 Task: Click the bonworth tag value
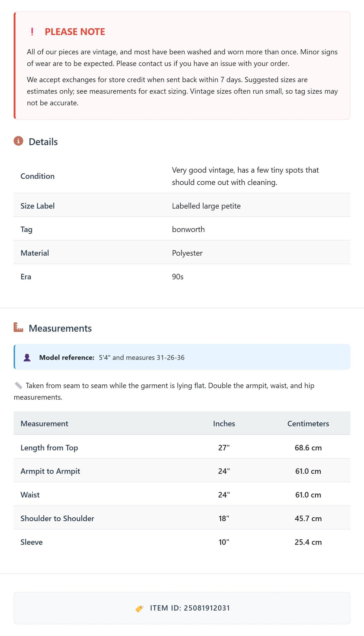coord(188,229)
